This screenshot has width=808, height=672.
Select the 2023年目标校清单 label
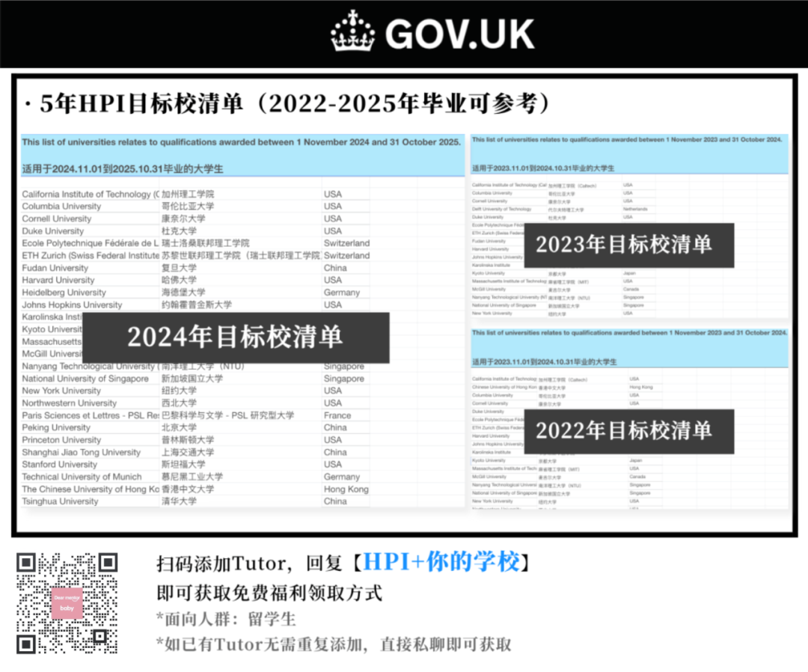(628, 245)
